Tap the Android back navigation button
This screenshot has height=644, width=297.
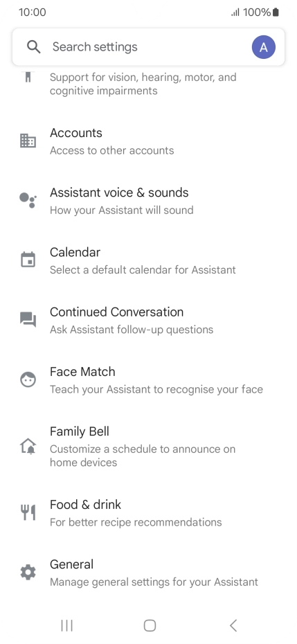(x=233, y=625)
